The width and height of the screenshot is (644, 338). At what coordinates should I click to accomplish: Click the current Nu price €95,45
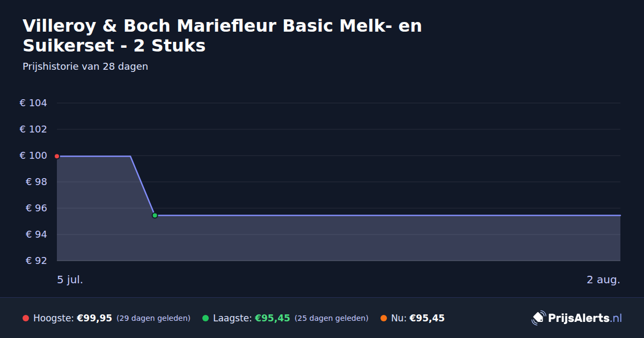[x=427, y=318]
